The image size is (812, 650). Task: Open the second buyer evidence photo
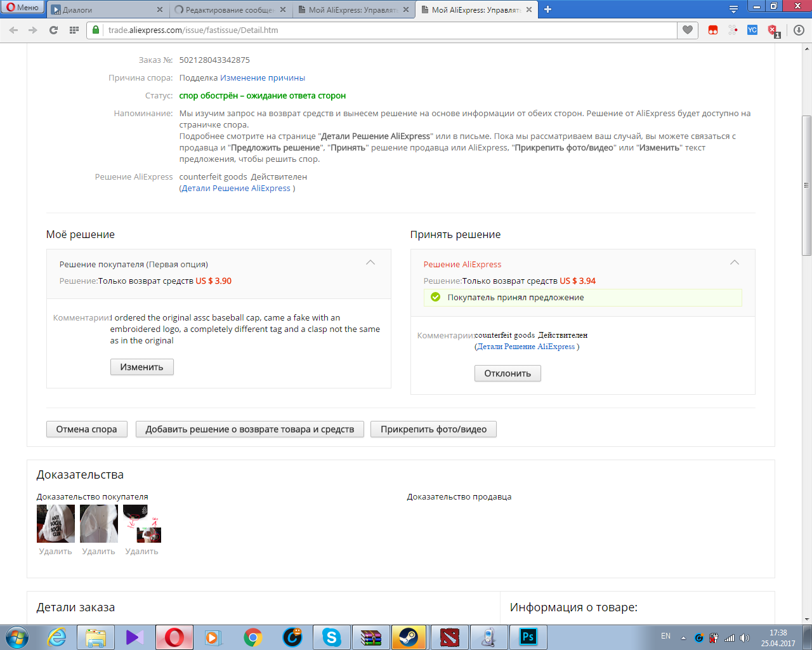(99, 524)
